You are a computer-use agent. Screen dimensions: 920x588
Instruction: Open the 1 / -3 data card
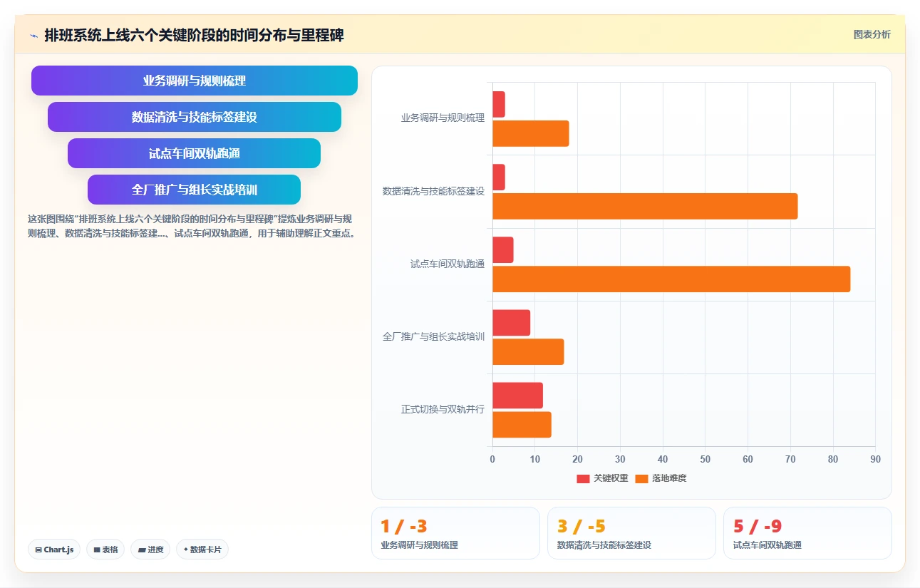pos(455,533)
